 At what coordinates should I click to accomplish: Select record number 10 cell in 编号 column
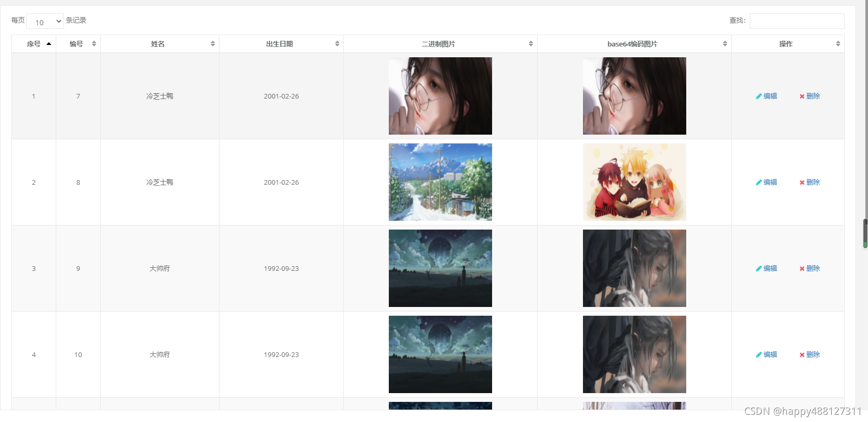coord(78,354)
